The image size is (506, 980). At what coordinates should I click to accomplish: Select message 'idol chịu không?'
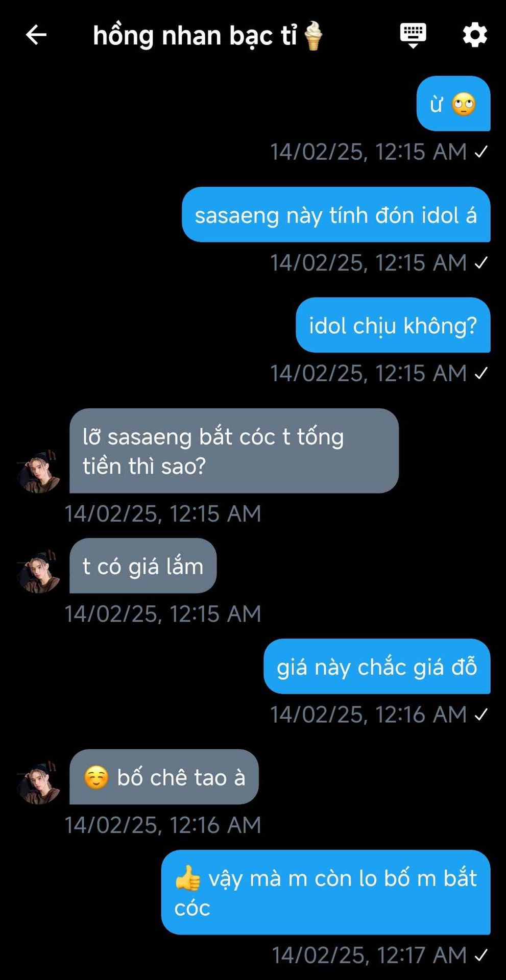pyautogui.click(x=393, y=325)
